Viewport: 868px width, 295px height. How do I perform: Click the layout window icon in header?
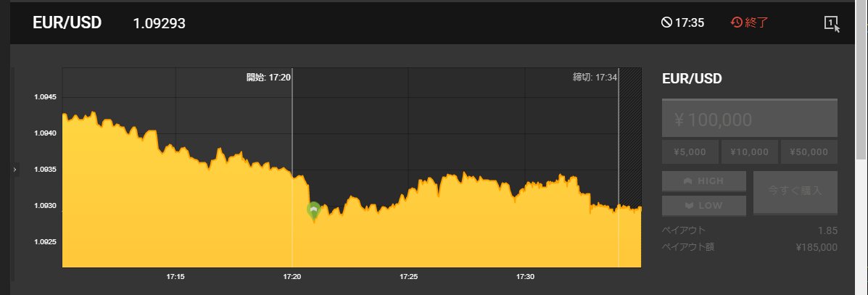[831, 23]
